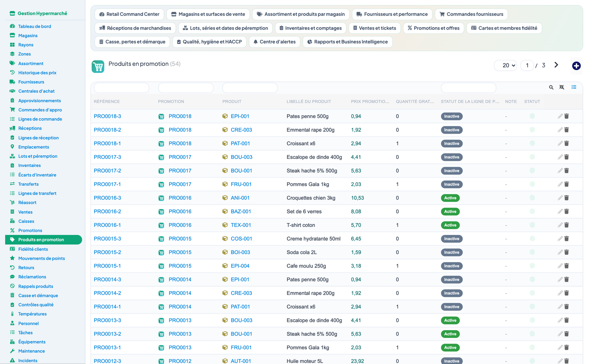Delete row PRO0013-1 with trash icon

pos(567,348)
